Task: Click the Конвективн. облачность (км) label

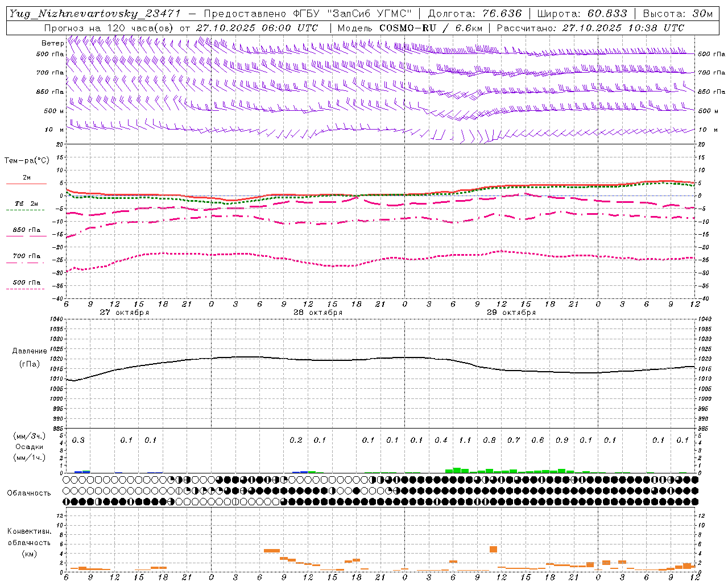Action: (x=29, y=542)
